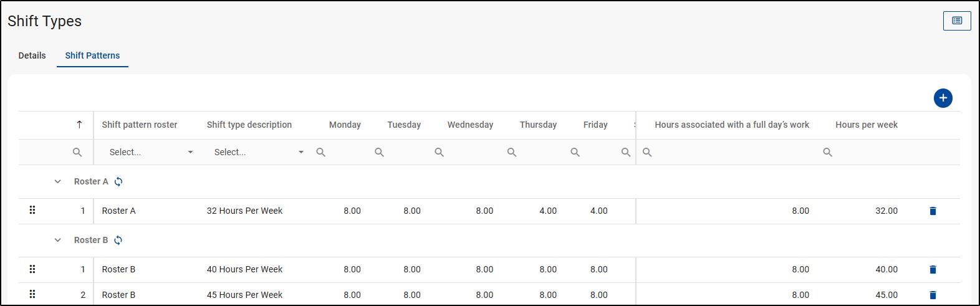Delete the 40 Hours Per Week row

coord(933,270)
